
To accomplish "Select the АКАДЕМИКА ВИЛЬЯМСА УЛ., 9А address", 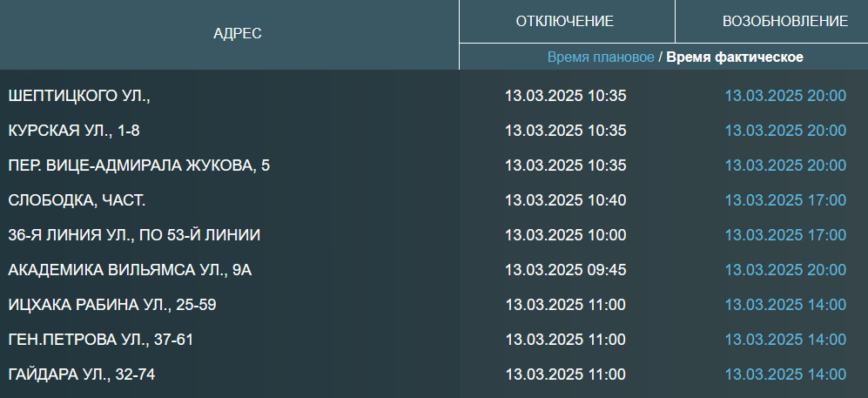I will (x=130, y=270).
